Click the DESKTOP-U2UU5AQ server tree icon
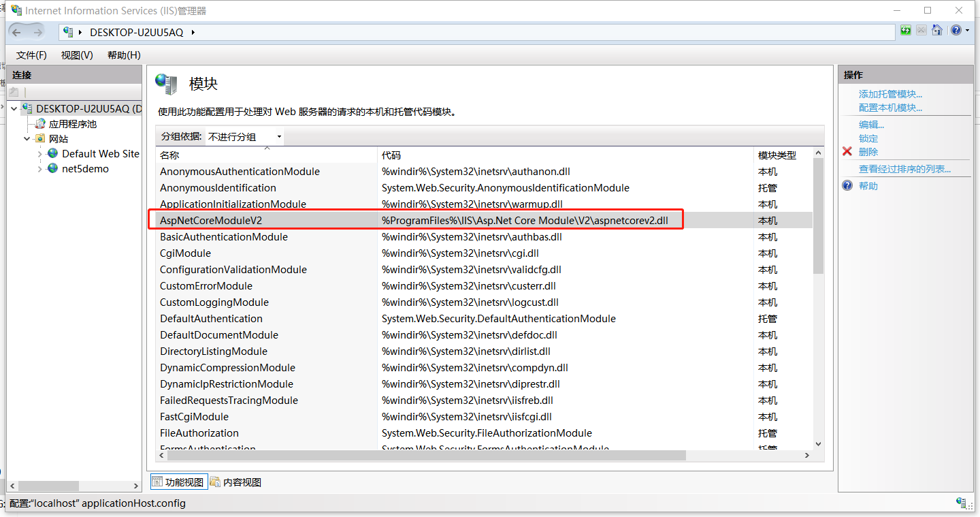 [x=27, y=108]
